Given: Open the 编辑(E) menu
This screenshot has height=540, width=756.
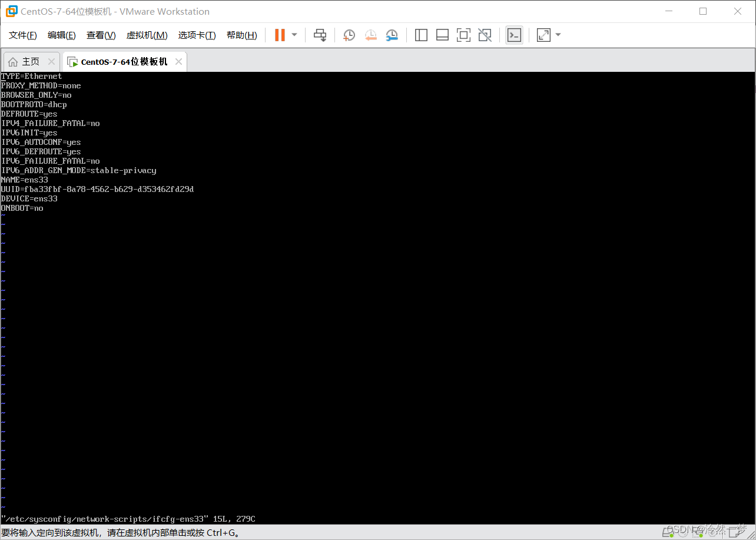Looking at the screenshot, I should tap(62, 35).
